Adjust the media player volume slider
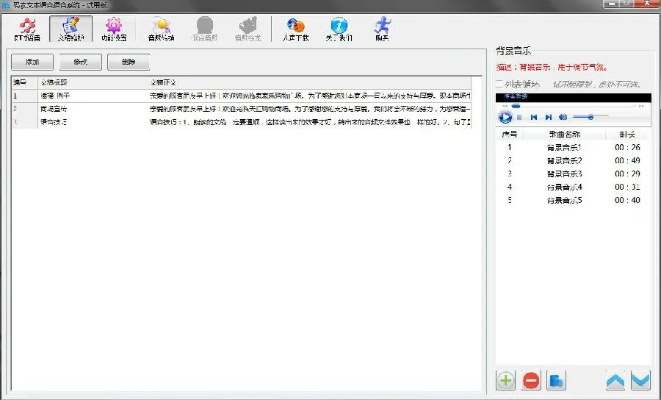The image size is (661, 400). pyautogui.click(x=590, y=117)
